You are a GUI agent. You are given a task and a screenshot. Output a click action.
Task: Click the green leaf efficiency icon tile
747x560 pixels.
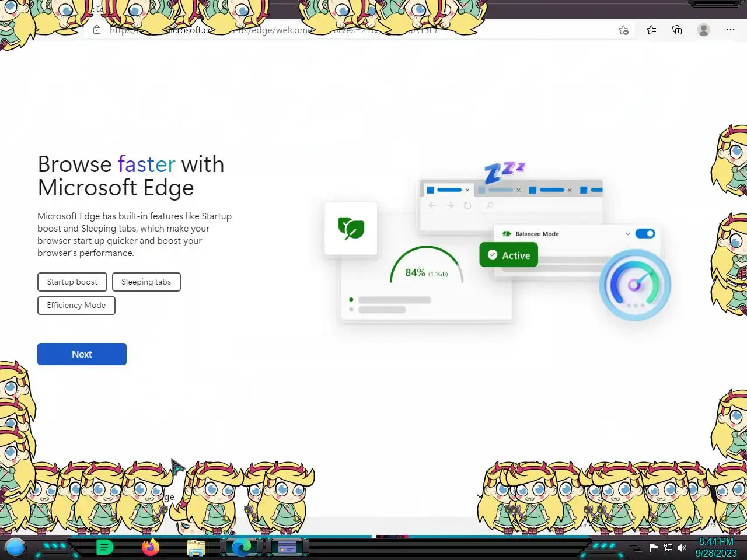[x=351, y=228]
